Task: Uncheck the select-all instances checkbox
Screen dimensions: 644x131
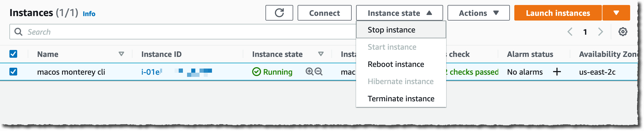Action: coord(13,54)
